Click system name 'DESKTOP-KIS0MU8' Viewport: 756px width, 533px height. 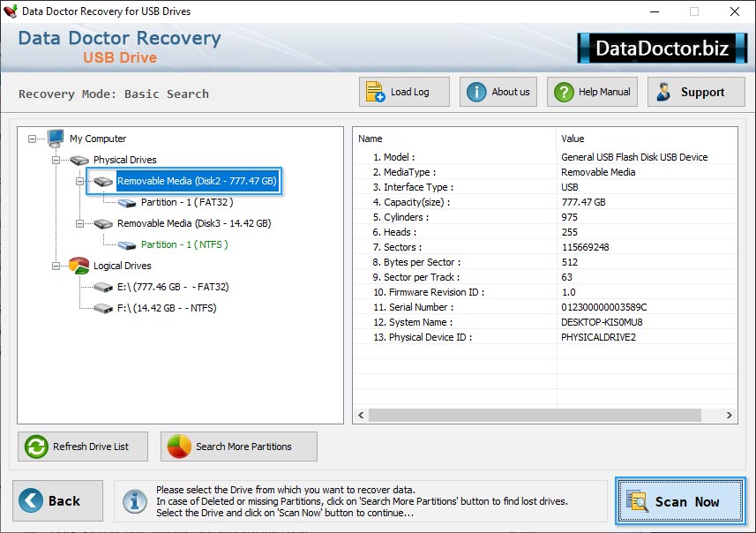(602, 322)
